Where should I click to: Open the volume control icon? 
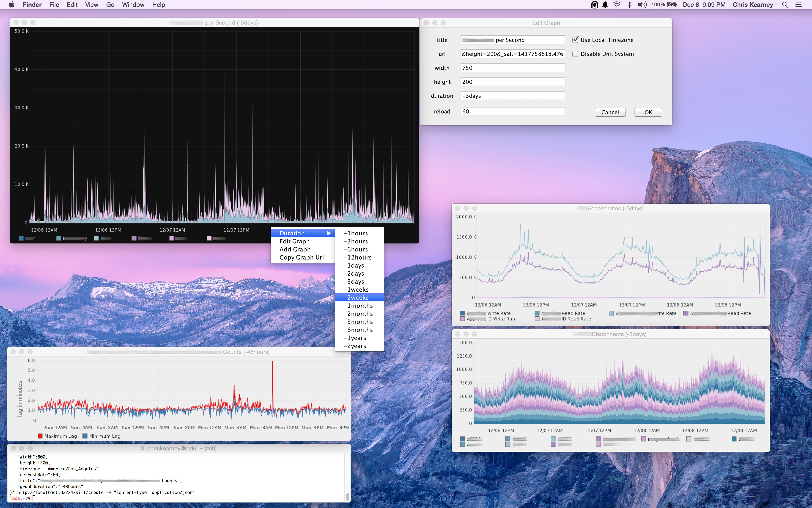click(x=642, y=5)
